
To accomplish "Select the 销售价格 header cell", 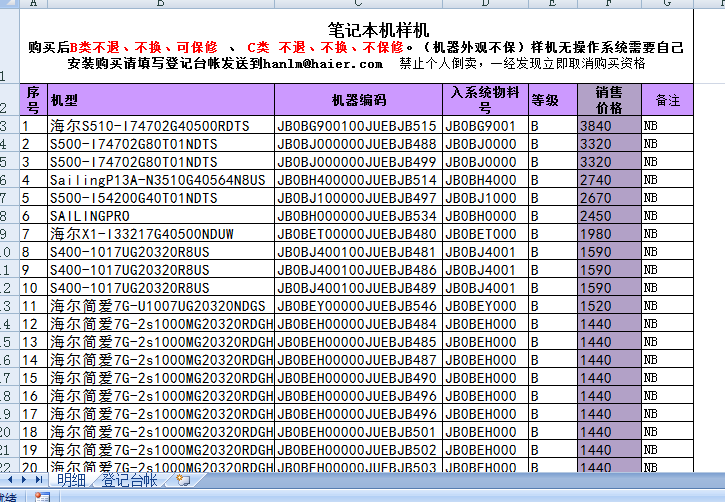I will tap(609, 100).
